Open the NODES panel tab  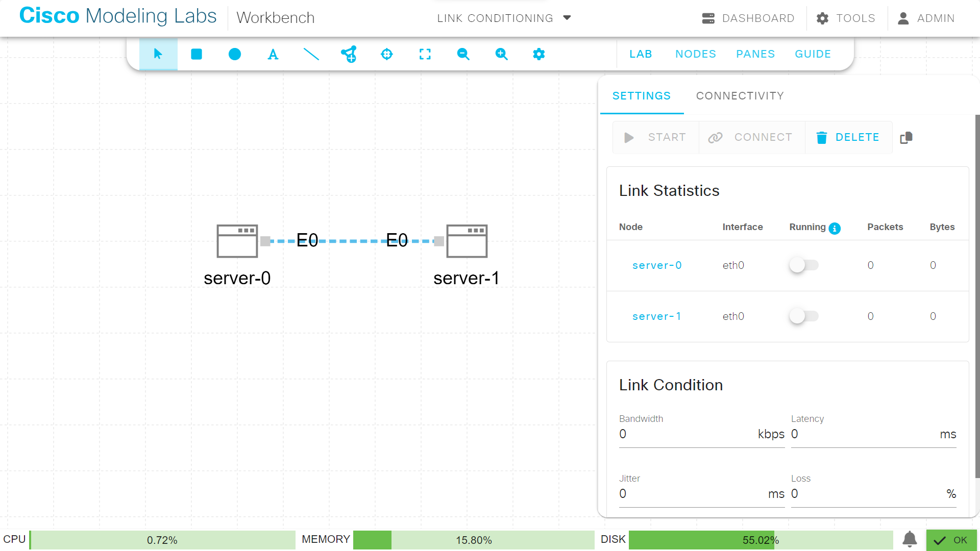coord(696,54)
